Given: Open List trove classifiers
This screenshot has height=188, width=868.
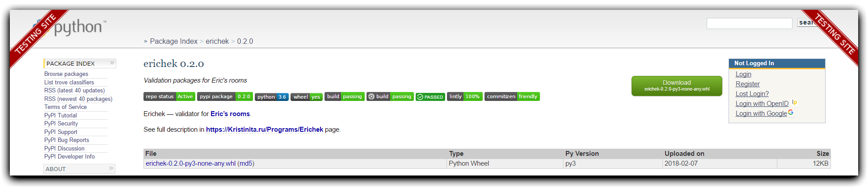Looking at the screenshot, I should point(69,83).
